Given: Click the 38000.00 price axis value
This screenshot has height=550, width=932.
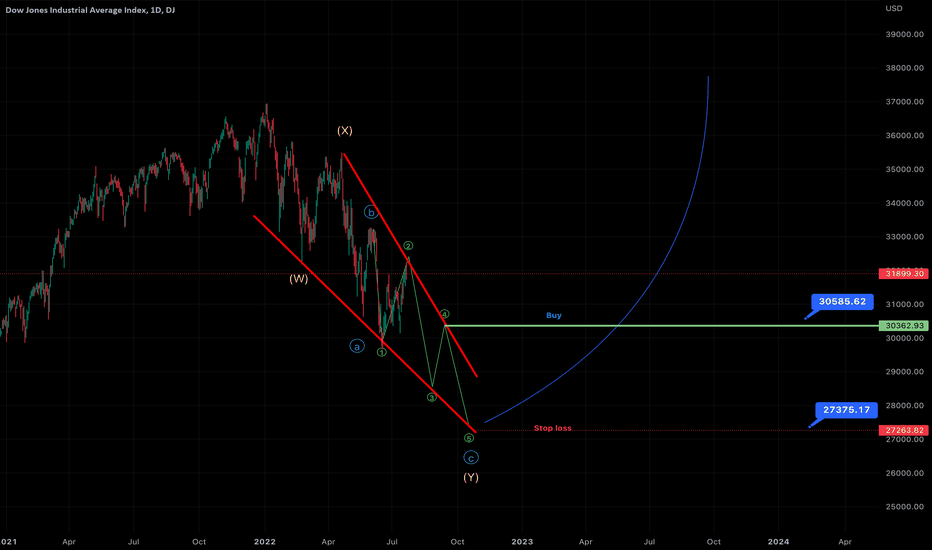Looking at the screenshot, I should click(905, 68).
